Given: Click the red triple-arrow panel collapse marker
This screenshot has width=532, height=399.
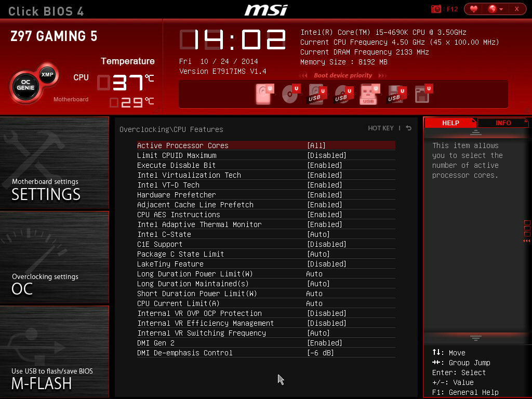Looking at the screenshot, I should click(527, 241).
